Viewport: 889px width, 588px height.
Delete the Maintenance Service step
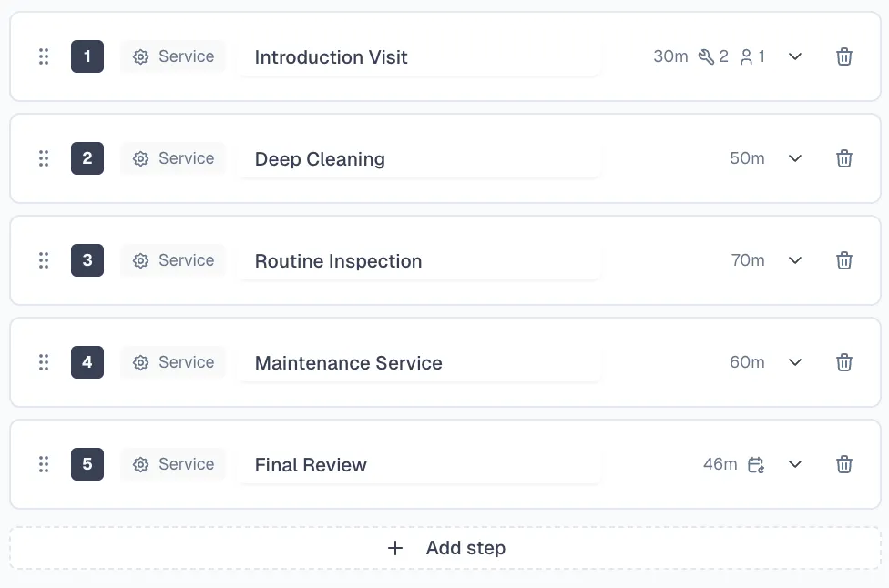pyautogui.click(x=844, y=362)
